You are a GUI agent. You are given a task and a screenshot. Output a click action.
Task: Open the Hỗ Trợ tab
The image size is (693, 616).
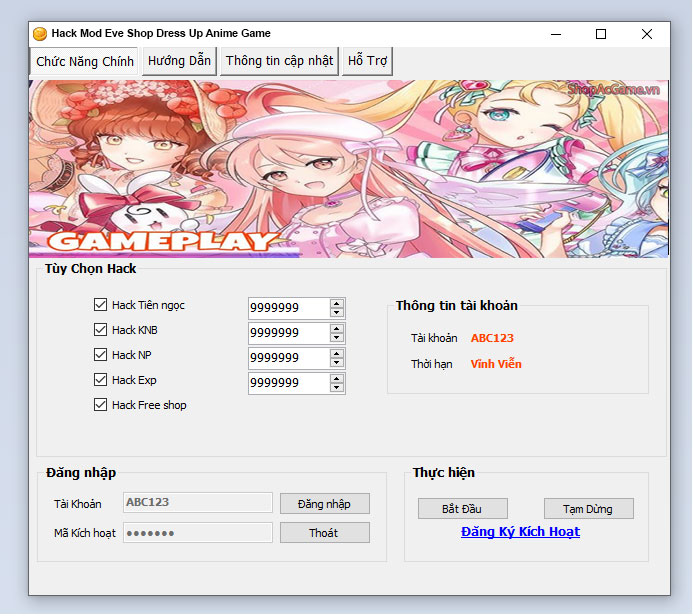[x=367, y=61]
